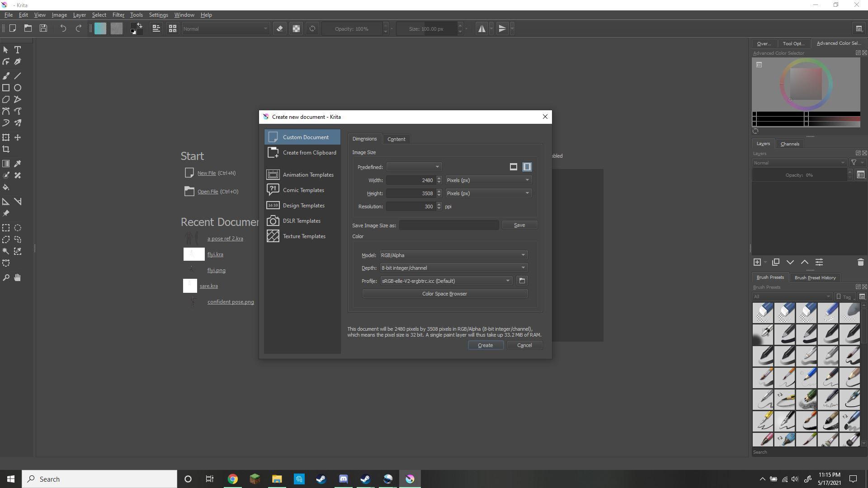This screenshot has height=488, width=868.
Task: Pick the Color Sampler tool
Action: click(18, 164)
